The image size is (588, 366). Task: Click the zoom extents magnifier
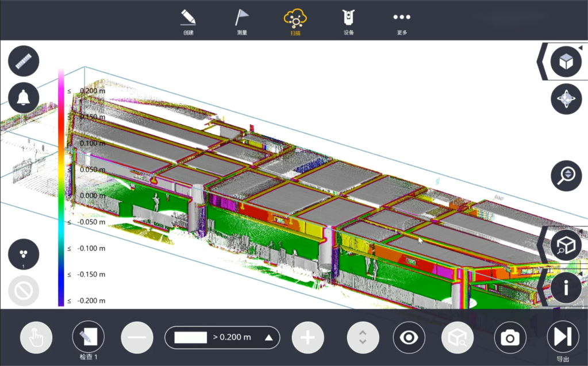pyautogui.click(x=566, y=175)
